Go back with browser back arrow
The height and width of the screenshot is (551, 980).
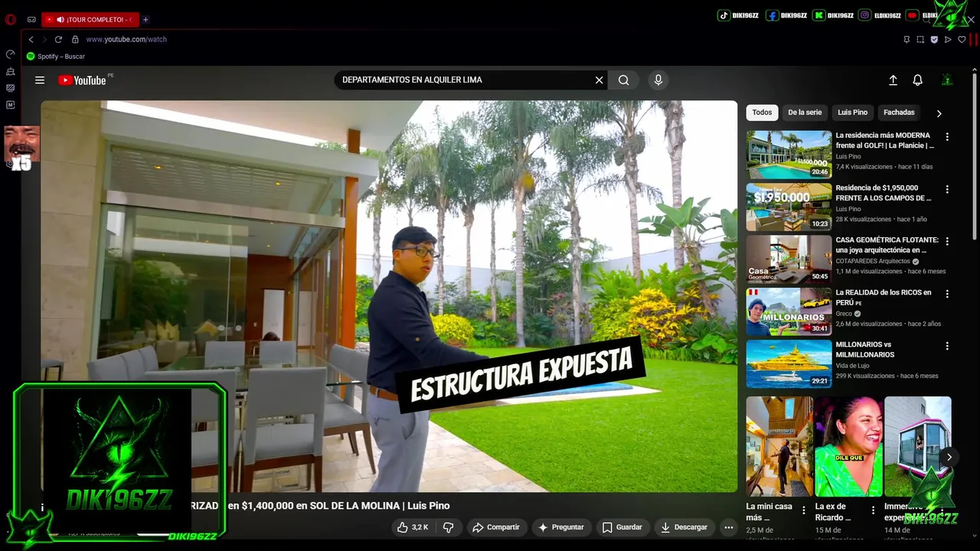tap(31, 39)
